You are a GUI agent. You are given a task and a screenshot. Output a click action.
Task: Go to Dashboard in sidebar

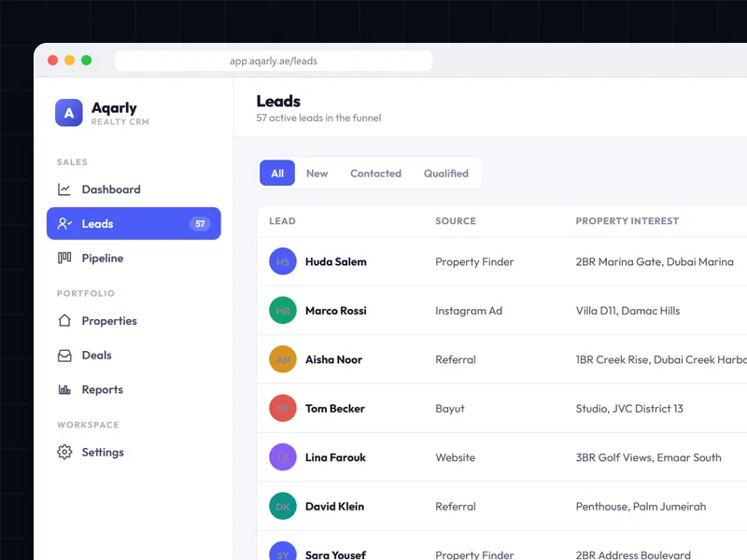pos(134,189)
